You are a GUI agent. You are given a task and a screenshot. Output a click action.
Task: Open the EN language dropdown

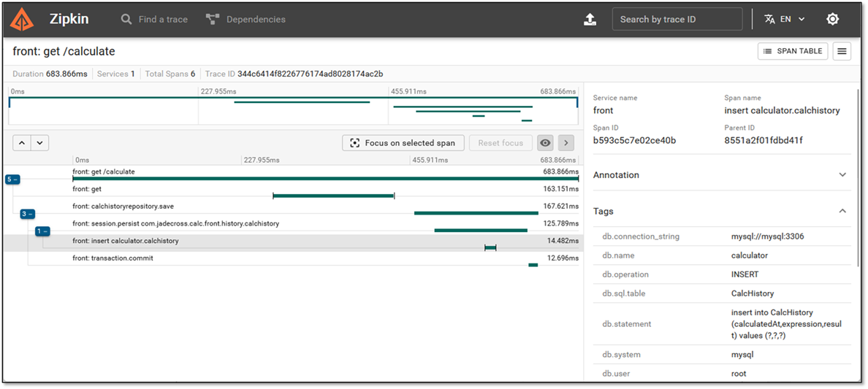(785, 20)
